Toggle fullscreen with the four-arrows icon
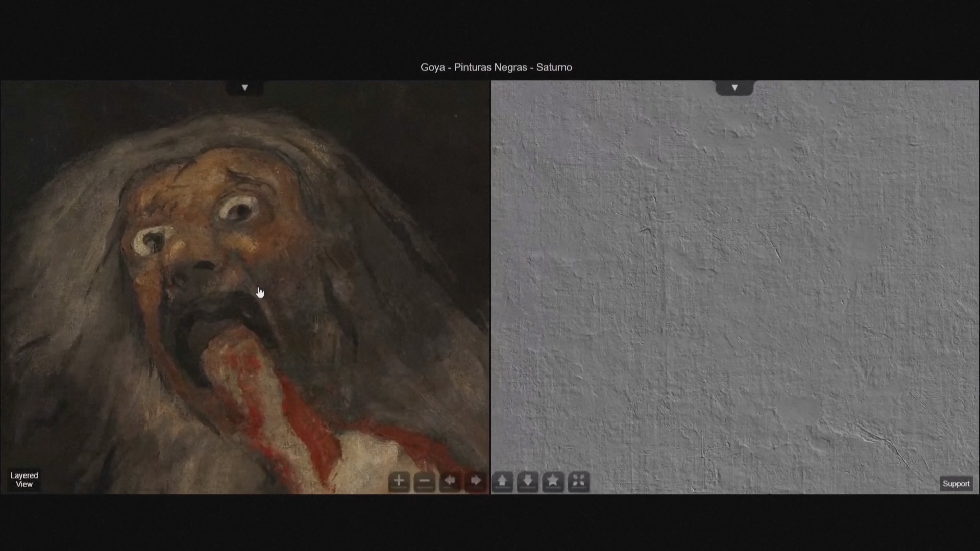Viewport: 980px width, 551px height. click(578, 481)
